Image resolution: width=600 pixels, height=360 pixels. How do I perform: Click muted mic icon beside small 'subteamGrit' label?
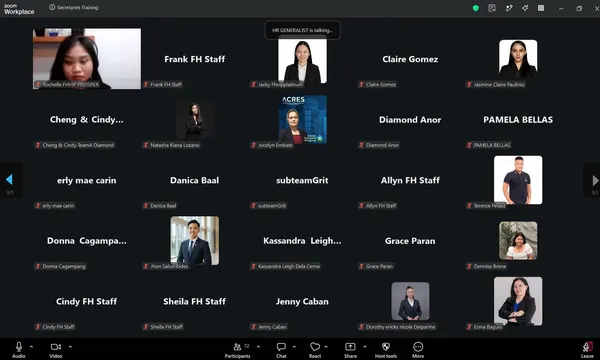tap(254, 205)
